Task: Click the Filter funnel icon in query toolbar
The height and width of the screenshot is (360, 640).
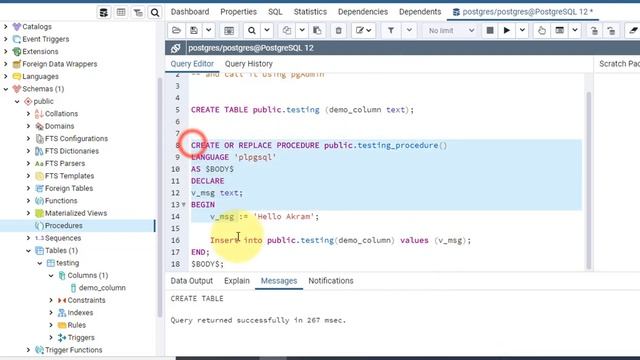Action: coord(391,31)
